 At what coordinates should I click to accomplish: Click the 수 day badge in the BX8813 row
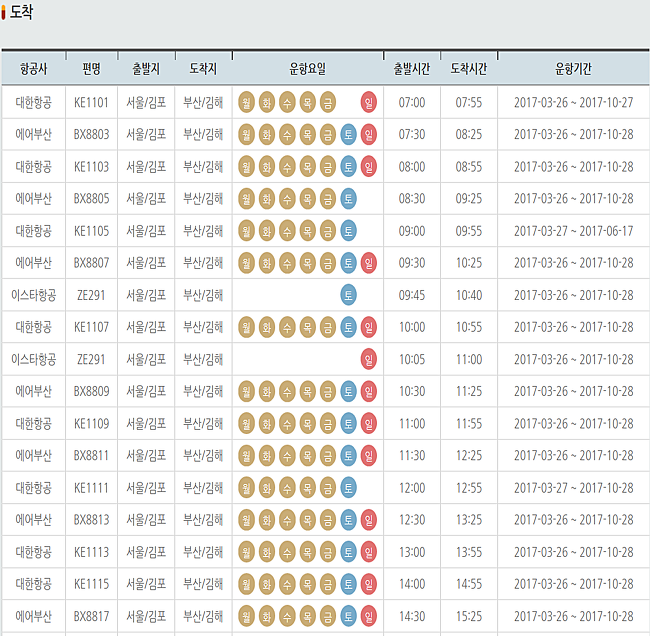click(287, 520)
